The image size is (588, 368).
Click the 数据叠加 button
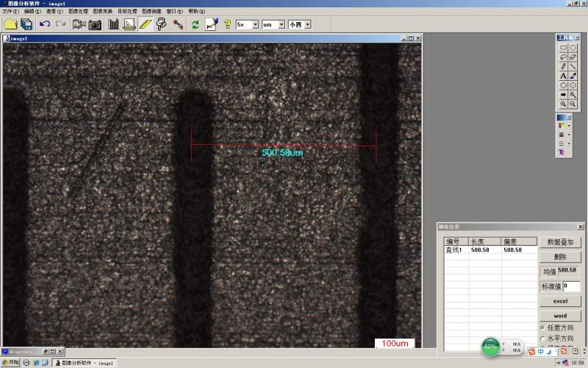pos(560,242)
